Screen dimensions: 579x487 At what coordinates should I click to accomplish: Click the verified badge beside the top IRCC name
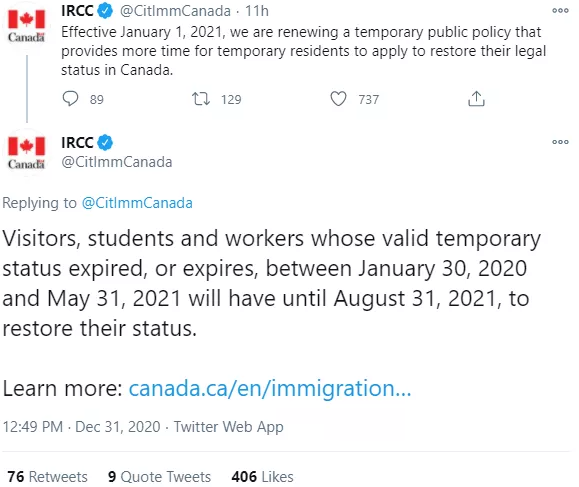[105, 11]
